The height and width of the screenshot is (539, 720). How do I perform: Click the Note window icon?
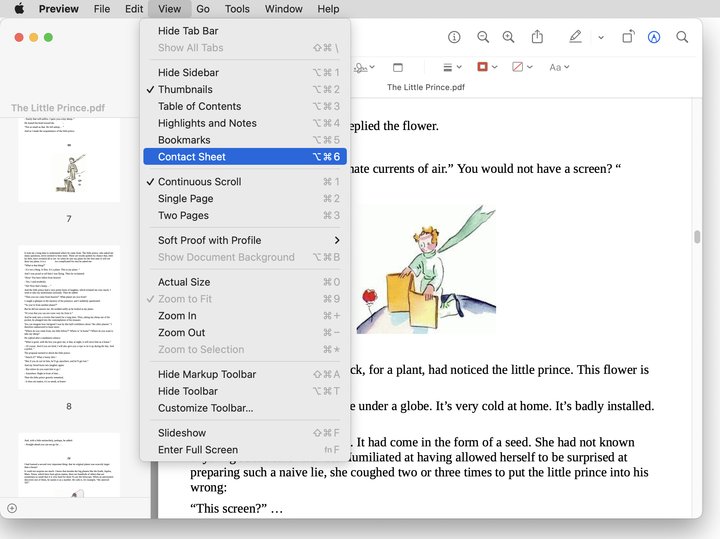coord(398,67)
